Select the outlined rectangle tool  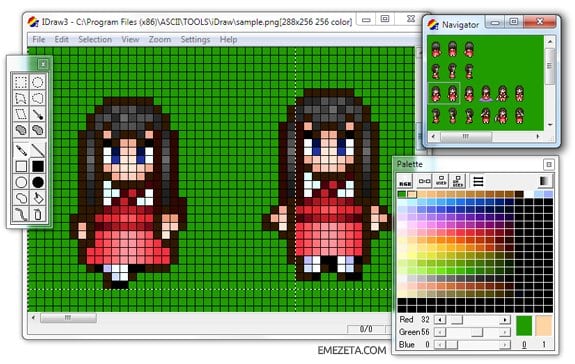[21, 166]
